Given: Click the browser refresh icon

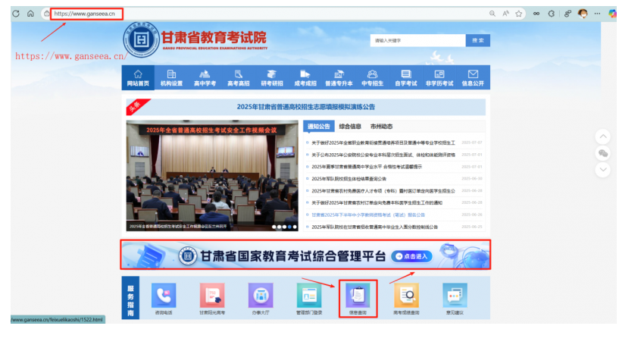Looking at the screenshot, I should (15, 14).
